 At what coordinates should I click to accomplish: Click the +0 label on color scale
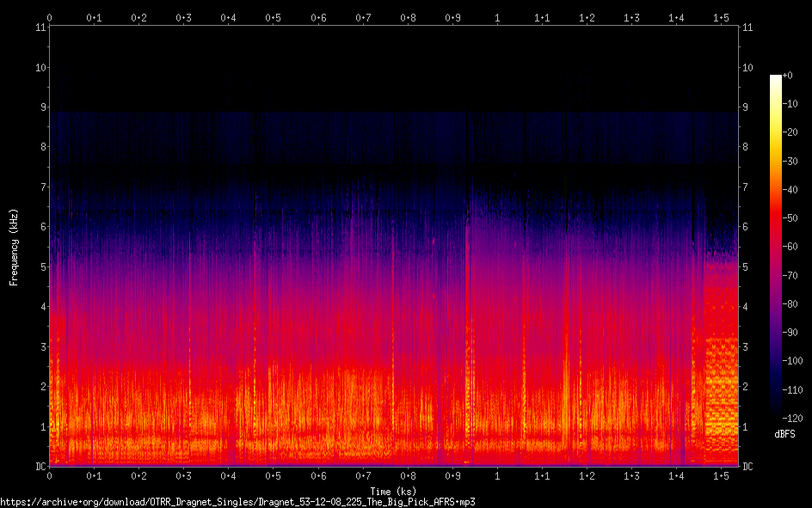[x=788, y=76]
